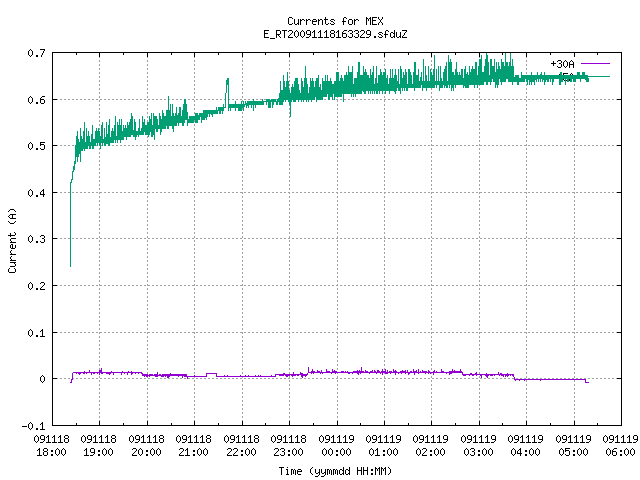Click the 0.3 y-axis tick label

point(36,239)
